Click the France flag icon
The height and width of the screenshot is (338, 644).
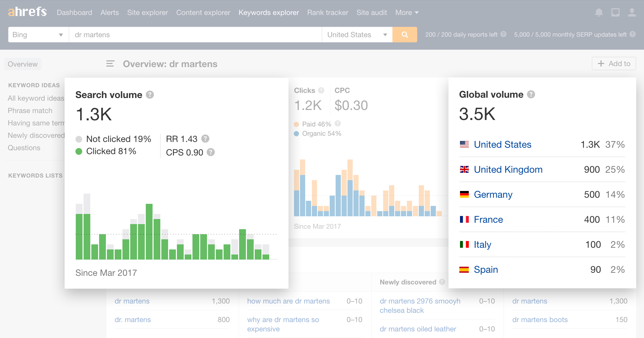pos(464,219)
